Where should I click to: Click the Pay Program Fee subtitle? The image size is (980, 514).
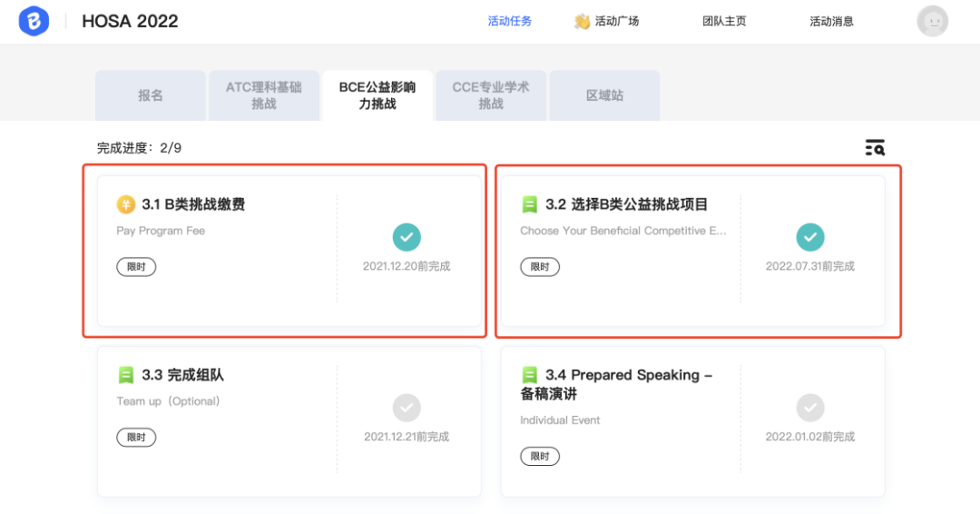coord(161,231)
